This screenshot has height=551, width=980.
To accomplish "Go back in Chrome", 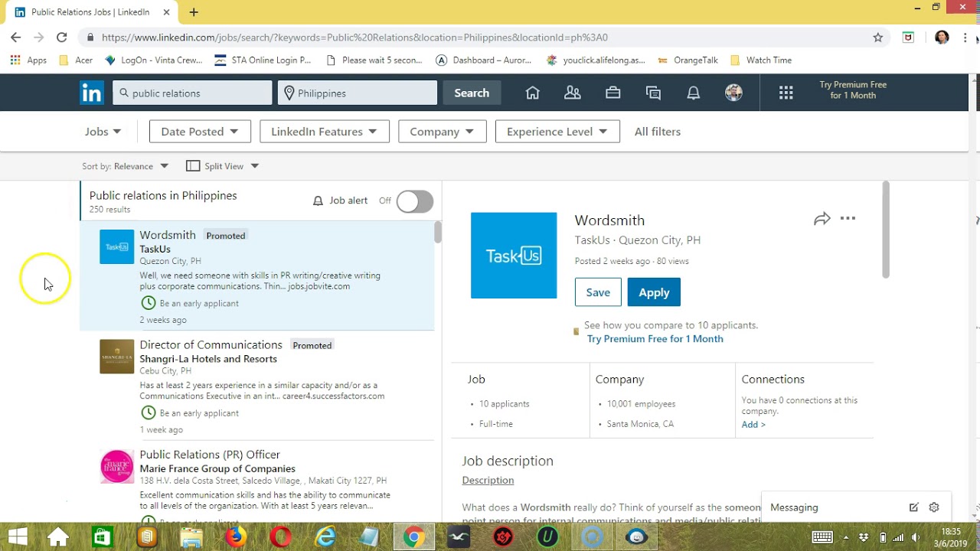I will 16,37.
